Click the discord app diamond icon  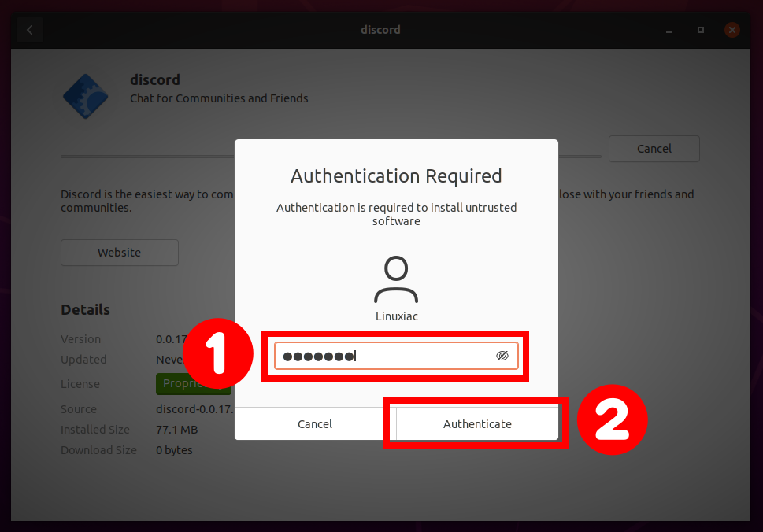(86, 96)
